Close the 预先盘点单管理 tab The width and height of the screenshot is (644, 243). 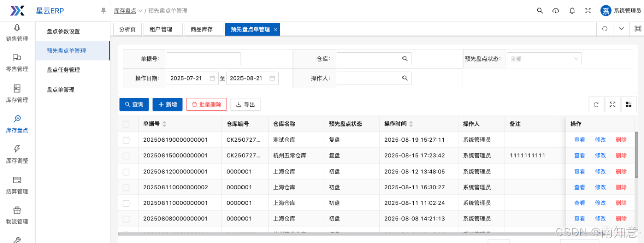[x=275, y=30]
